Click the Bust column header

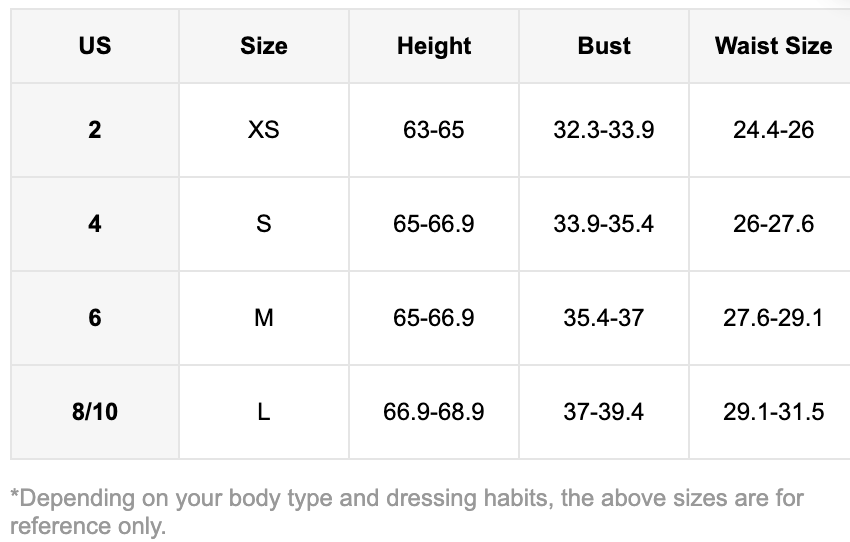(604, 46)
